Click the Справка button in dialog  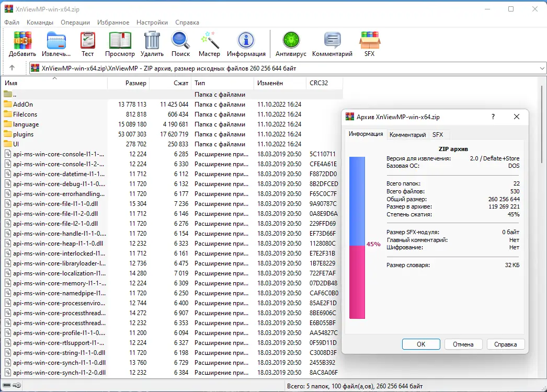pos(506,344)
